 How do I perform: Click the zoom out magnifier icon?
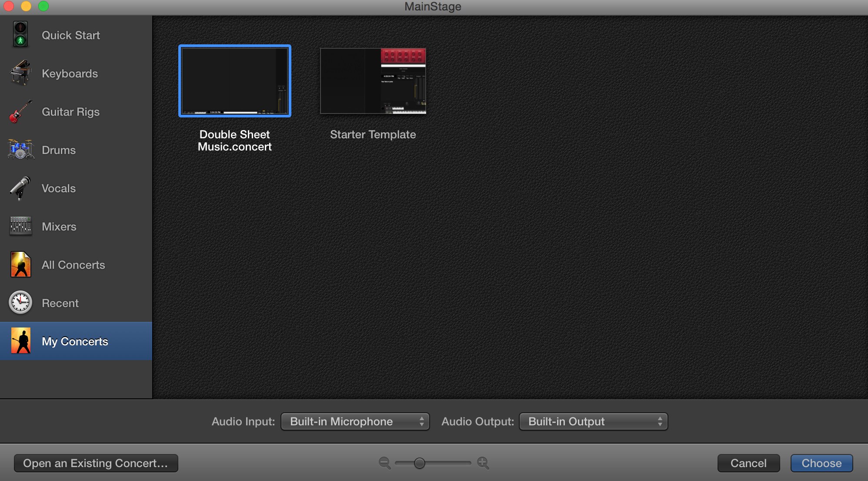pos(385,463)
